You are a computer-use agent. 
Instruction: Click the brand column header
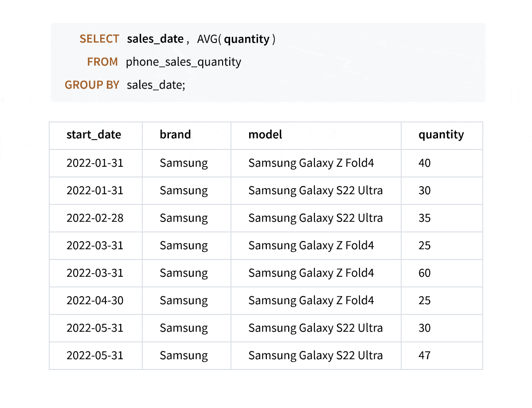(175, 134)
